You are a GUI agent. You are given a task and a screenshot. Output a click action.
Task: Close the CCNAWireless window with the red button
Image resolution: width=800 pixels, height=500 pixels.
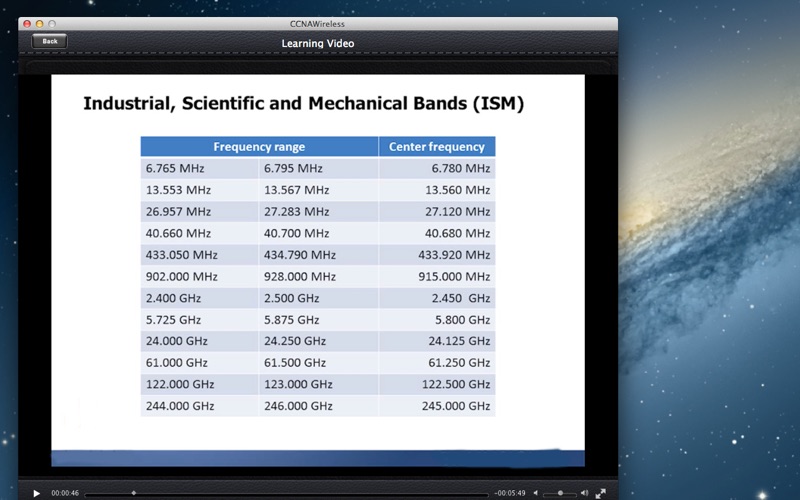[x=27, y=23]
